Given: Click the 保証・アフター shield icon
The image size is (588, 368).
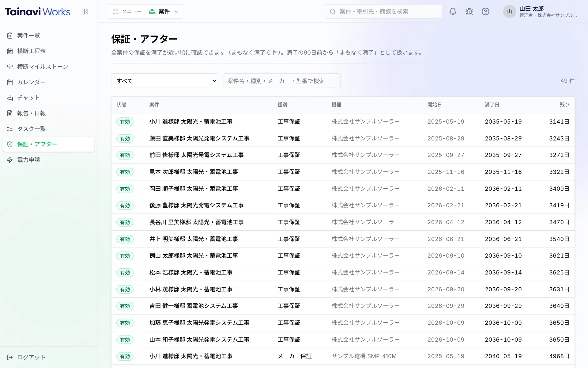Looking at the screenshot, I should [x=10, y=144].
